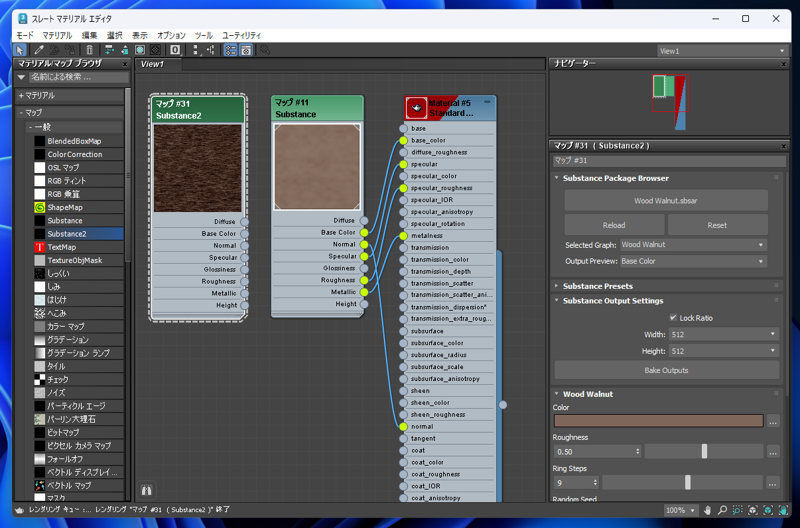Open the Output Preview dropdown
Viewport: 800px width, 528px height.
pyautogui.click(x=693, y=261)
